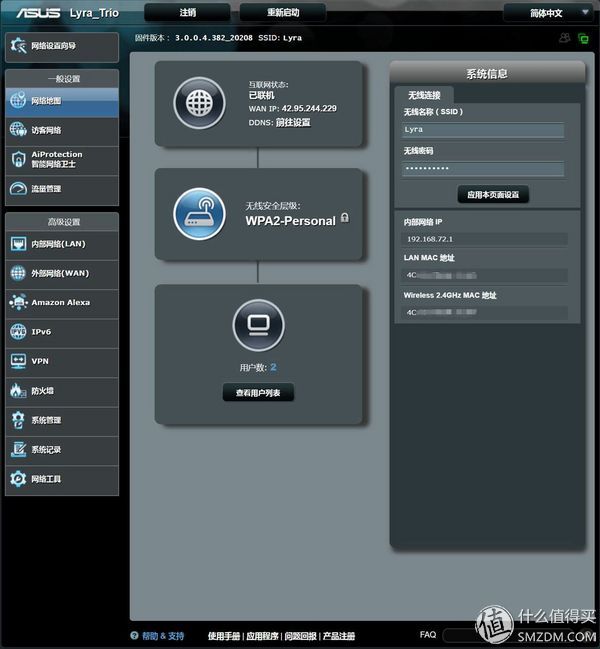
Task: Click the client computer circle icon
Action: coord(259,325)
